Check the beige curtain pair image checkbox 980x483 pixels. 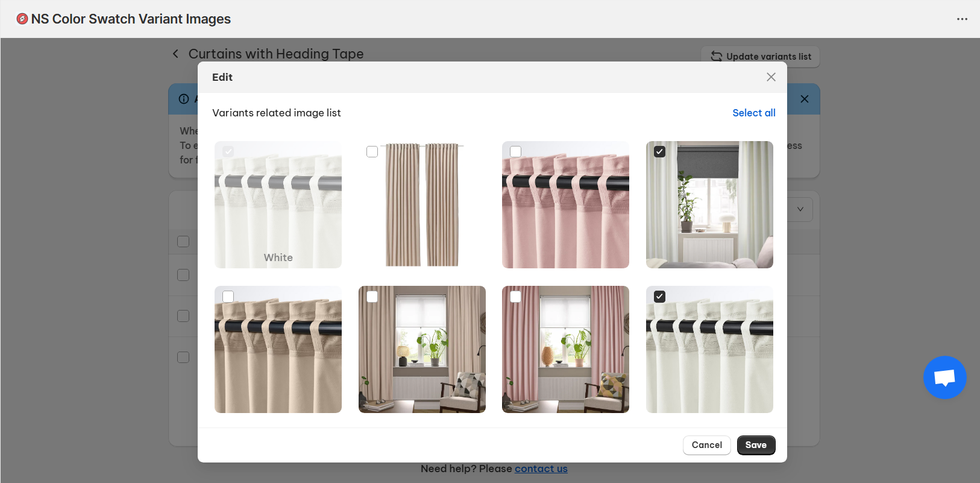(x=372, y=152)
